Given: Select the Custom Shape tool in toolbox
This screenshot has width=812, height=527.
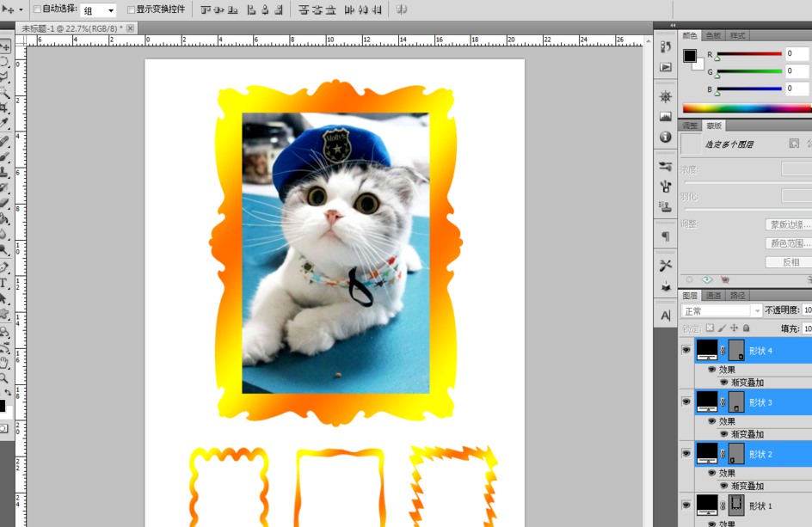Looking at the screenshot, I should (4, 315).
